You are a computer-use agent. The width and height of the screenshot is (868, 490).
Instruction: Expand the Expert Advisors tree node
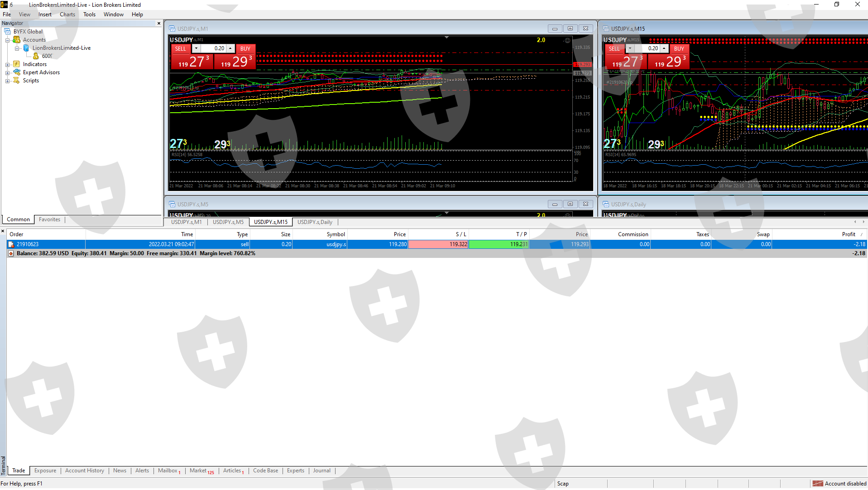[7, 73]
